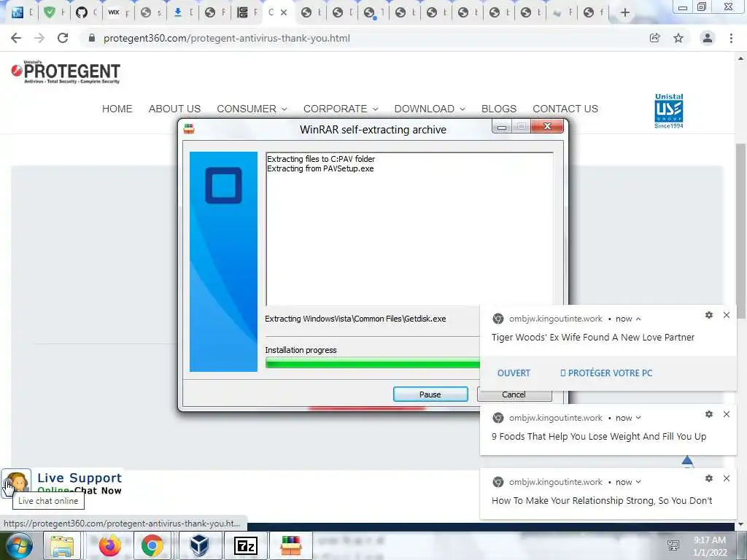The width and height of the screenshot is (747, 560).
Task: Open the Chrome profile avatar icon
Action: click(708, 38)
